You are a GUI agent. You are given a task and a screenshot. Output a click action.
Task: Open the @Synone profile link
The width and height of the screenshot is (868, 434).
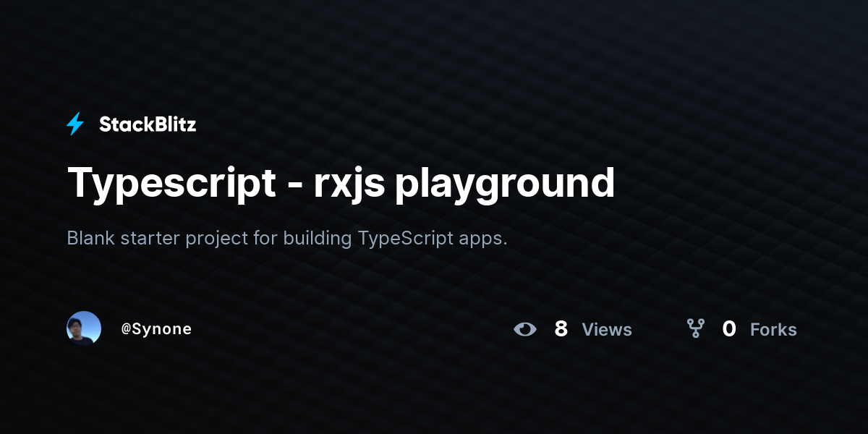[x=156, y=329]
